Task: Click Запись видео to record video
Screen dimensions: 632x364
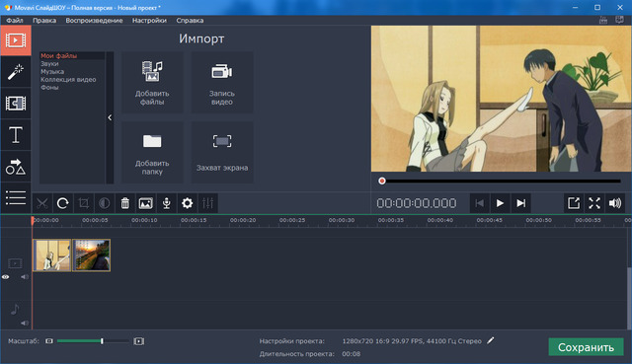Action: pos(221,82)
